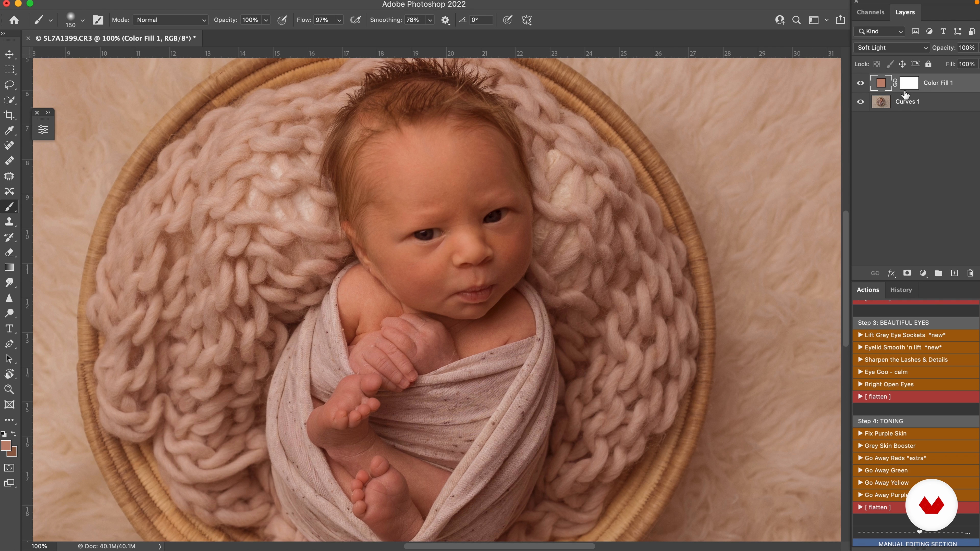
Task: Select Lift Grey Eye Sockets action
Action: tap(916, 335)
